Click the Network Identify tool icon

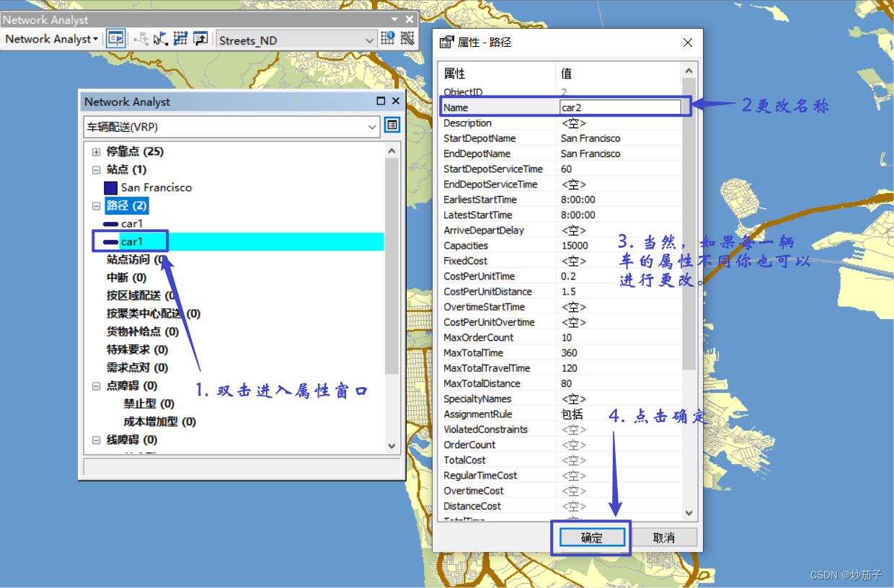[x=387, y=38]
